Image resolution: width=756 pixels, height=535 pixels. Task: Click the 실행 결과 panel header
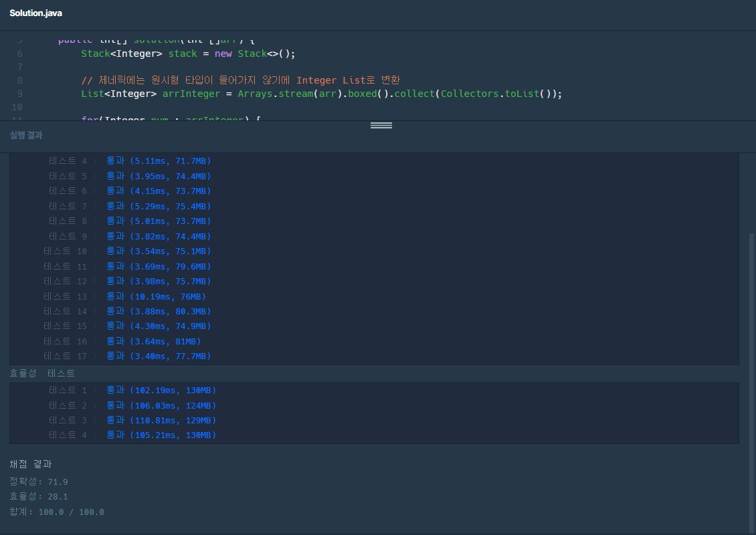click(x=26, y=136)
